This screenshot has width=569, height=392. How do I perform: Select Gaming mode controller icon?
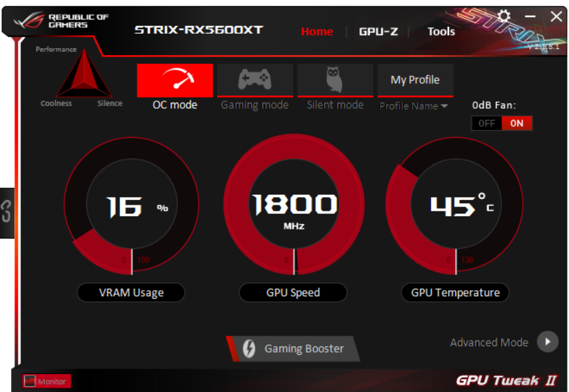[x=254, y=79]
